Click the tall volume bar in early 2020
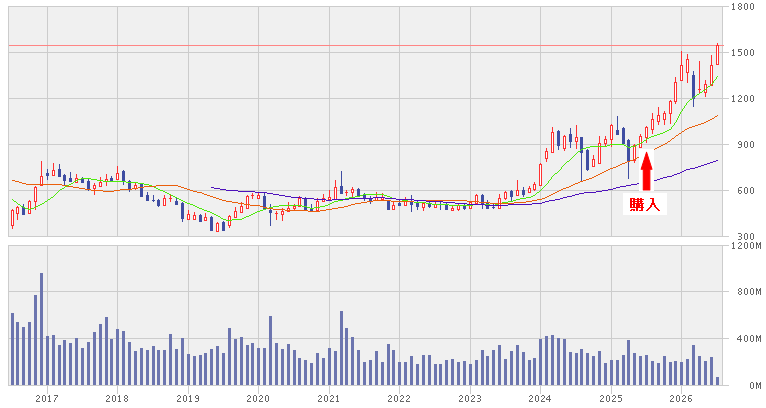 (x=271, y=350)
